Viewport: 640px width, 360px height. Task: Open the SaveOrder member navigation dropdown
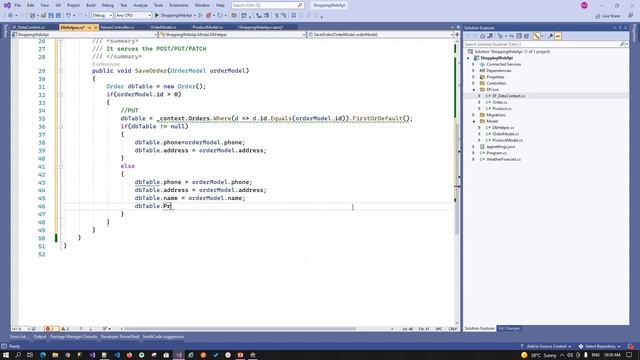(381, 35)
